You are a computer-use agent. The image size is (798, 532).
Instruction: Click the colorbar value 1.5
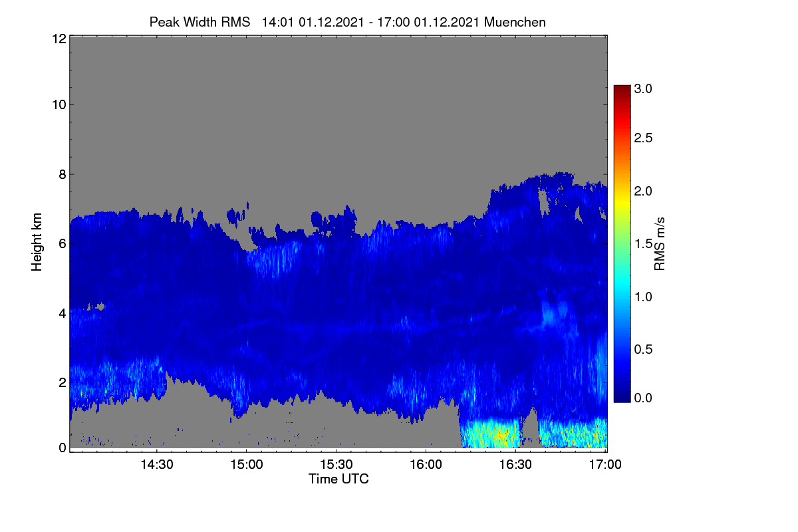point(643,244)
